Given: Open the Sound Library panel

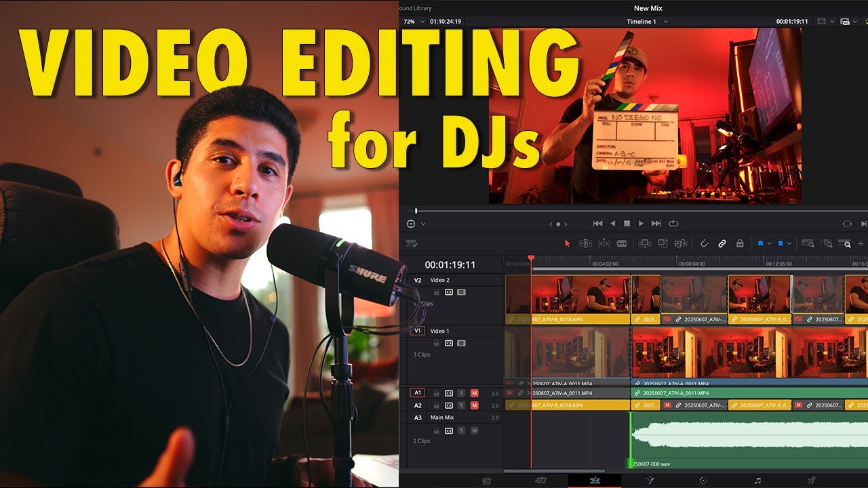Looking at the screenshot, I should [x=416, y=8].
